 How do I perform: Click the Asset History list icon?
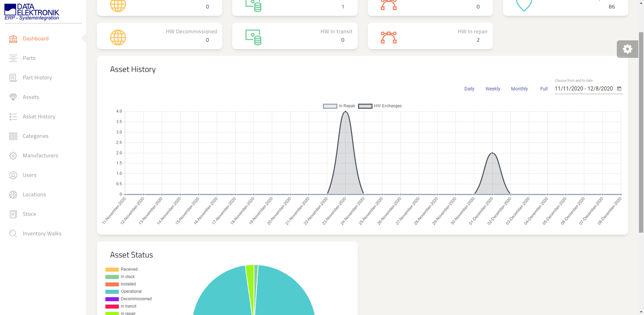click(13, 117)
